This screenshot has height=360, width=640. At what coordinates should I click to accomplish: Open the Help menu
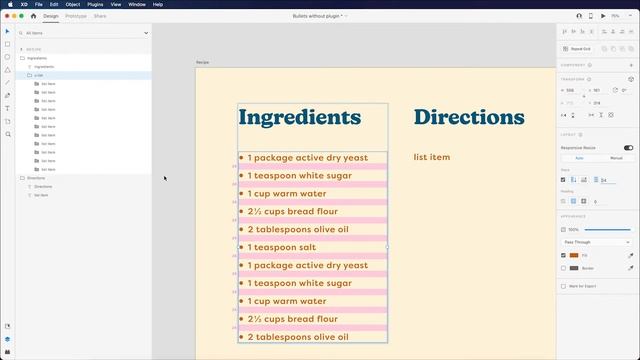click(x=158, y=4)
